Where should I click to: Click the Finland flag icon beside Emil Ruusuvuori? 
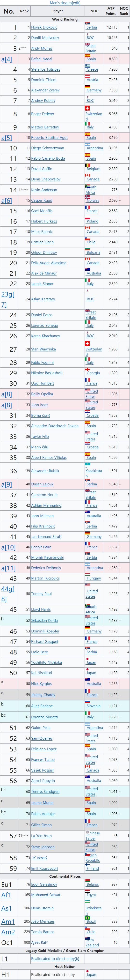click(87, 865)
